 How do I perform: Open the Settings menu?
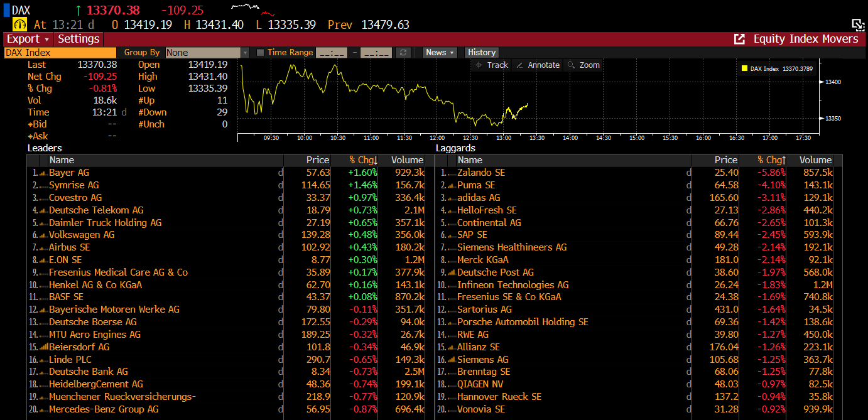[x=79, y=39]
